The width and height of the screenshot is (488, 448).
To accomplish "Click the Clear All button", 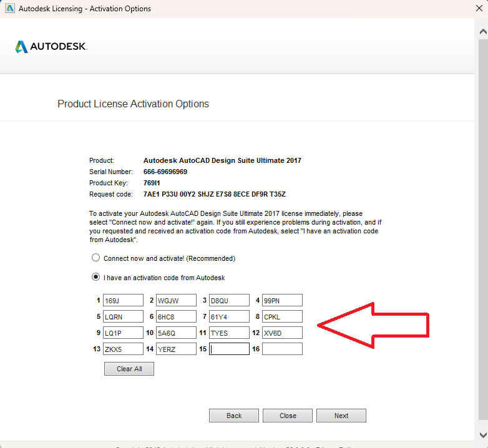I will click(129, 369).
